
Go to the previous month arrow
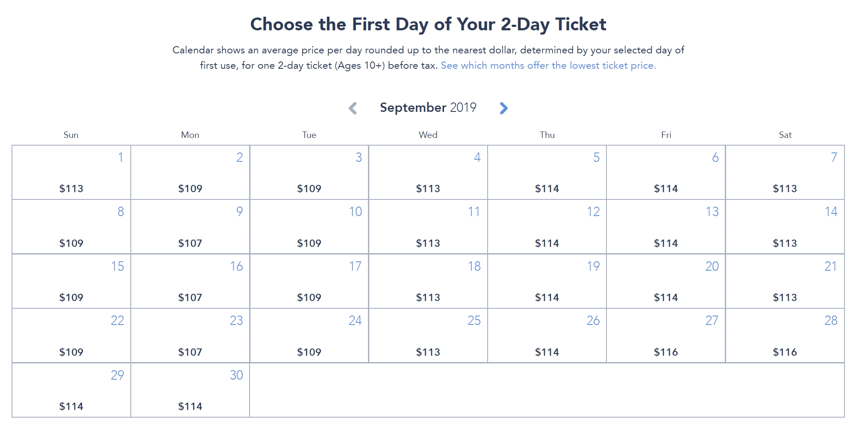coord(353,108)
